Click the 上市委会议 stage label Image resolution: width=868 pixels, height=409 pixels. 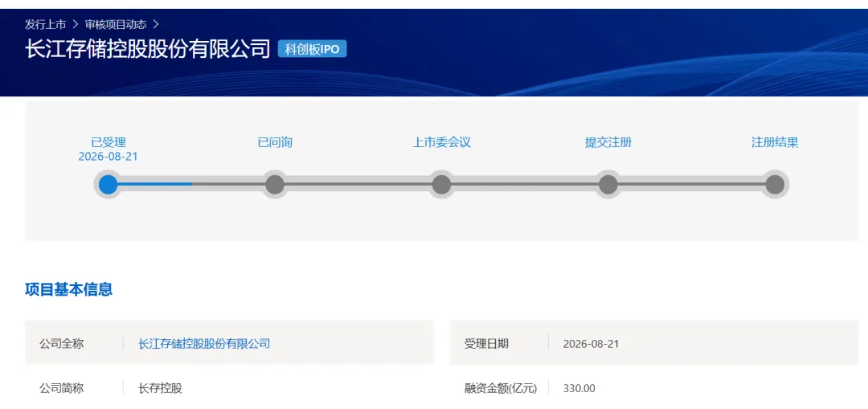pos(441,142)
